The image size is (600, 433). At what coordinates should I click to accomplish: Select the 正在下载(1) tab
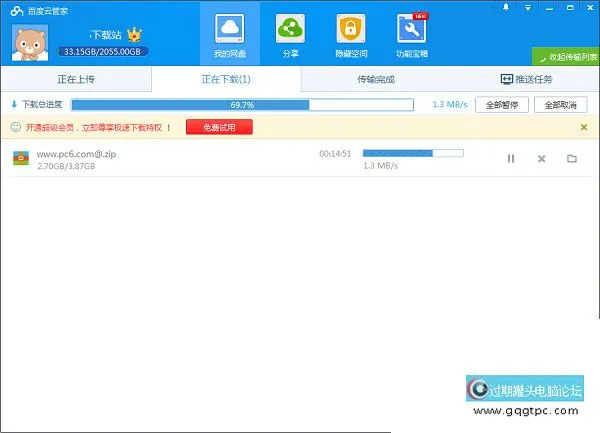[227, 78]
